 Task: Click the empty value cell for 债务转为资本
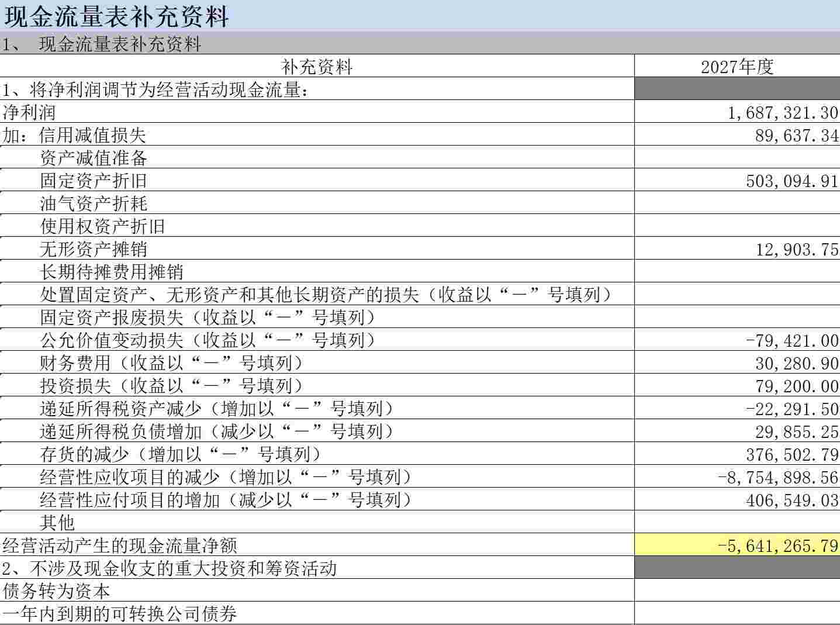click(x=737, y=591)
